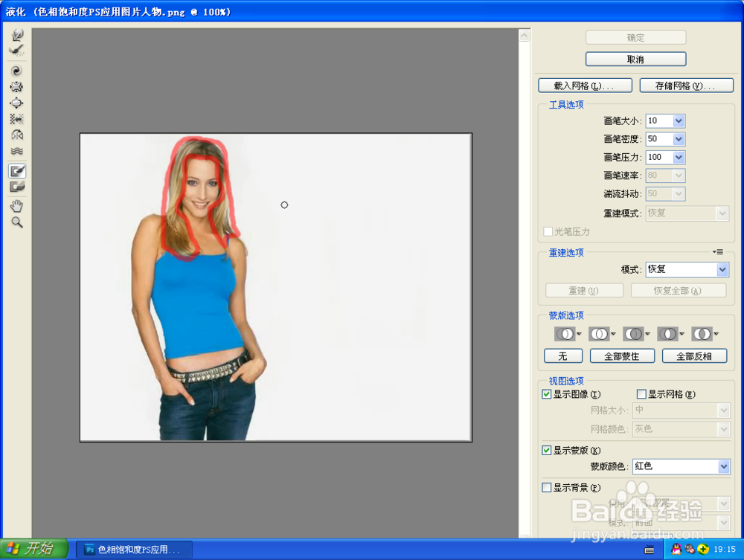Open the 蒙版颜色 dropdown showing 红色

click(x=681, y=466)
